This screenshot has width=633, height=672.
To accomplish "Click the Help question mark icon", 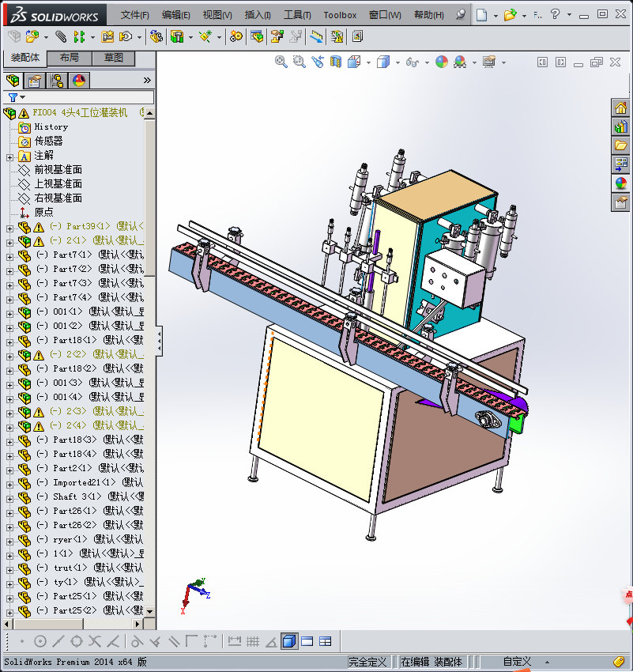I will (x=555, y=14).
